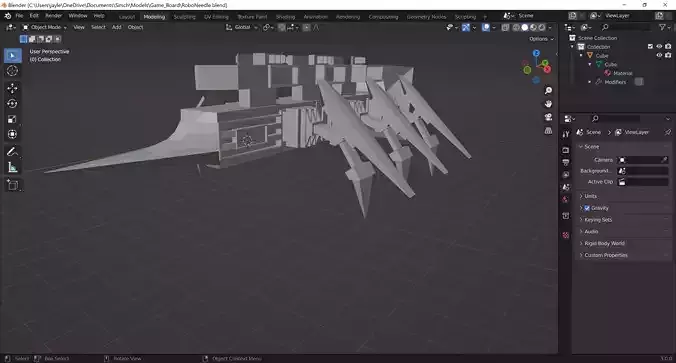The width and height of the screenshot is (676, 363).
Task: Click the X axis on navigation gizmo
Action: tap(548, 69)
